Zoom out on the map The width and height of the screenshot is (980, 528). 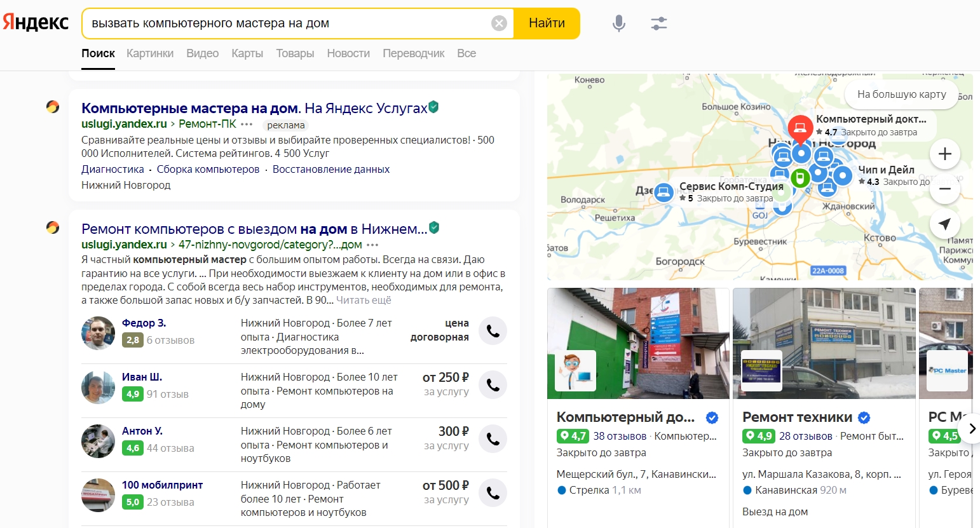(x=944, y=189)
